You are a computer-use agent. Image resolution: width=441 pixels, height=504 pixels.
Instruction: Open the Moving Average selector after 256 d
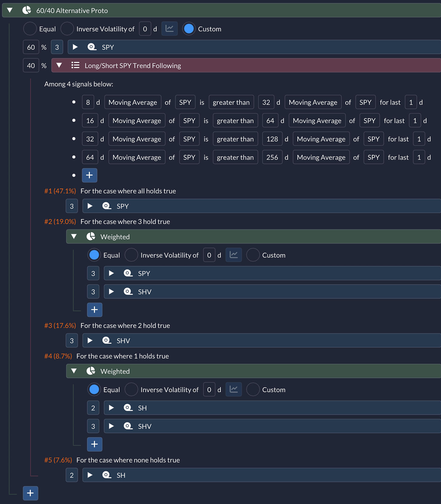321,157
